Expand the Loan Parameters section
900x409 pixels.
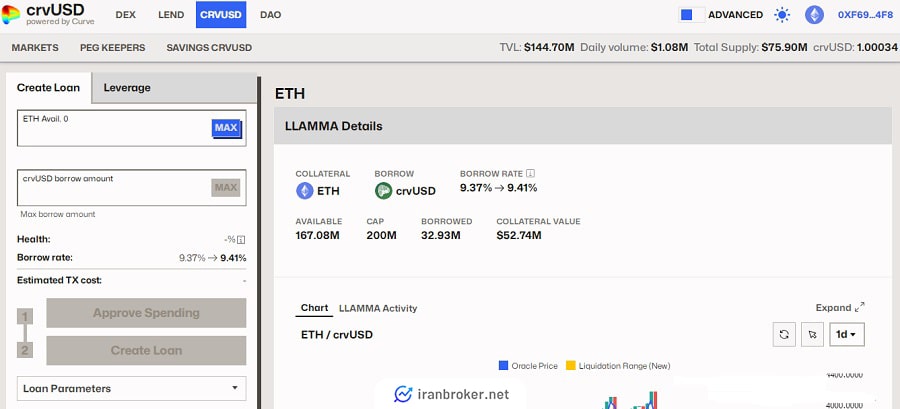point(132,388)
